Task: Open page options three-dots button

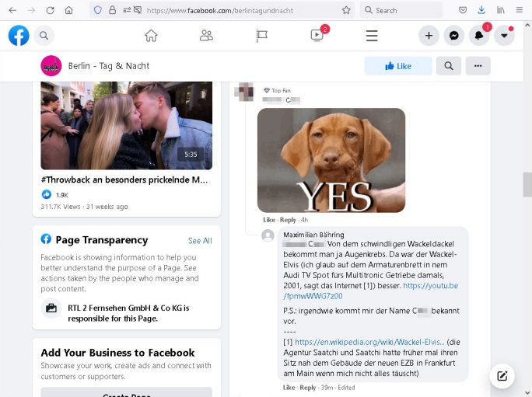Action: coord(478,66)
